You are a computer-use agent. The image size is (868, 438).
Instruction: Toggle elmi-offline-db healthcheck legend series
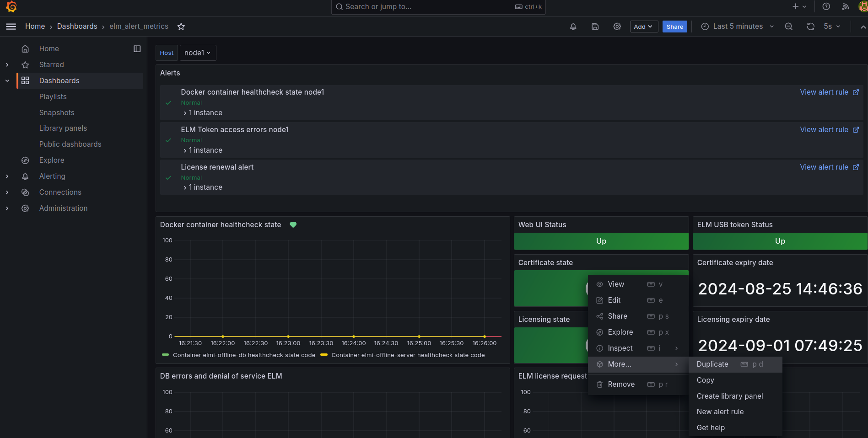(x=243, y=355)
